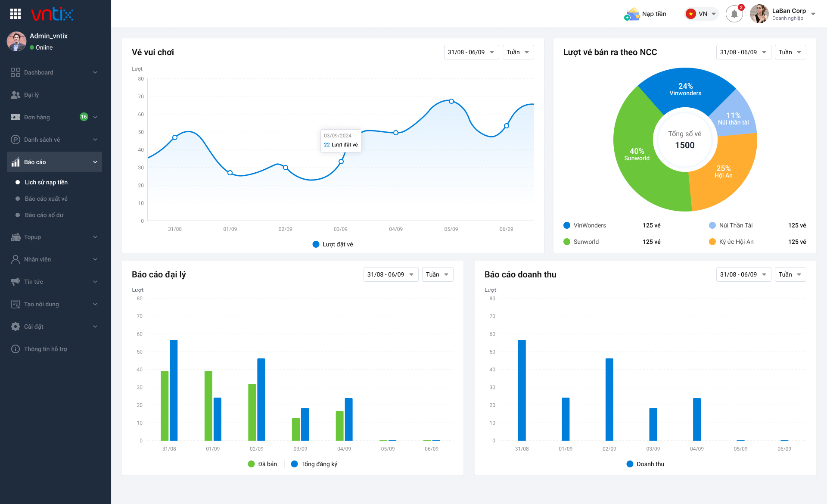Click the Nạp tiền text link
827x504 pixels.
tap(654, 14)
